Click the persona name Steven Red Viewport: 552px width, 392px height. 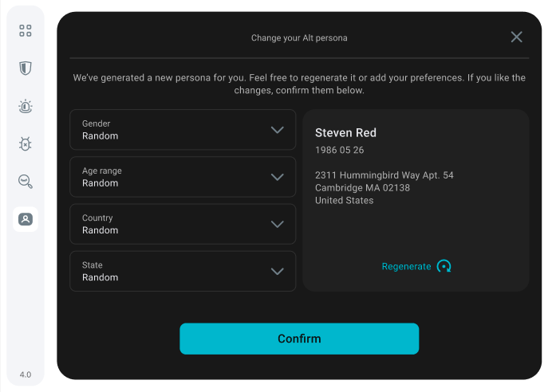(345, 132)
